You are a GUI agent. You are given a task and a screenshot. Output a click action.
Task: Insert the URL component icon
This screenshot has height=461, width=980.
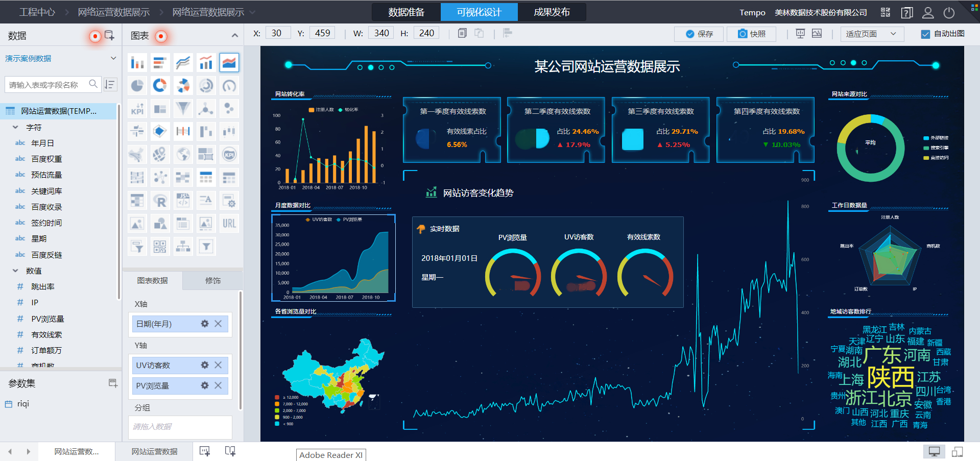tap(229, 224)
